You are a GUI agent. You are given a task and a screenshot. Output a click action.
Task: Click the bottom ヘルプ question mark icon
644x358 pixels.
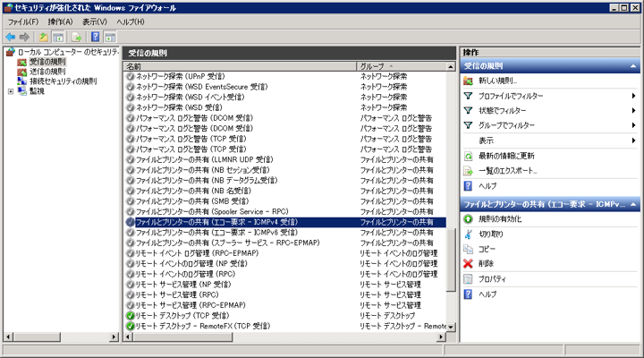point(468,294)
